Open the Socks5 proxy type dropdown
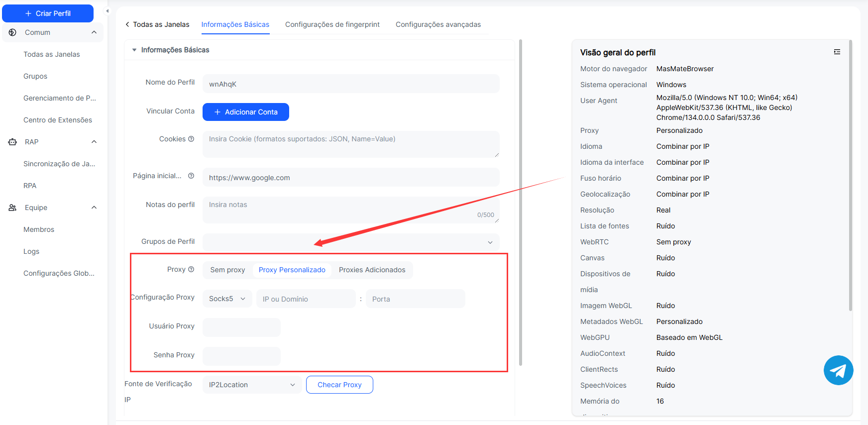 [x=227, y=299]
